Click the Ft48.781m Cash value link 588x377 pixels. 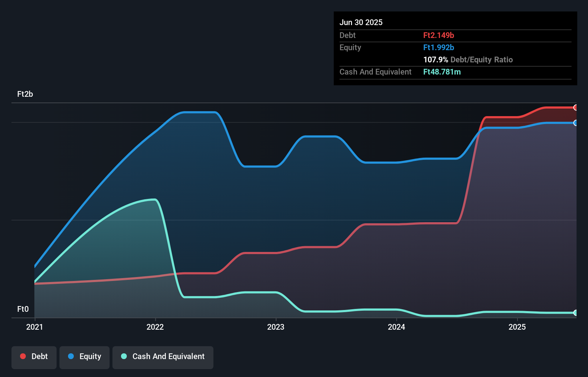click(x=442, y=72)
